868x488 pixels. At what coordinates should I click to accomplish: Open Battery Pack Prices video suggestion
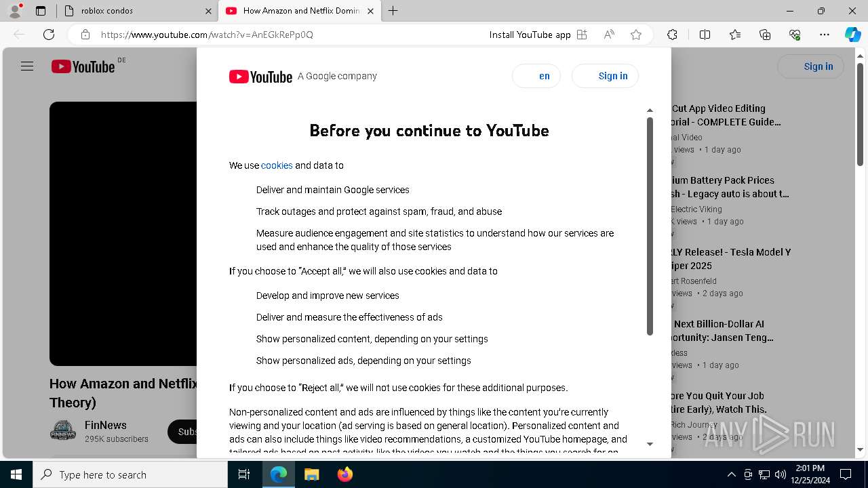[730, 187]
